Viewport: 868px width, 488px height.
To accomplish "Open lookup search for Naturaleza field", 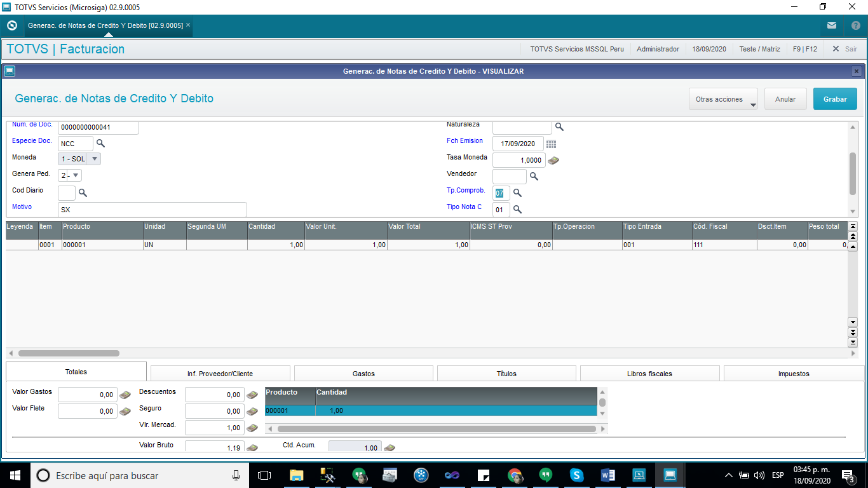I will 559,126.
